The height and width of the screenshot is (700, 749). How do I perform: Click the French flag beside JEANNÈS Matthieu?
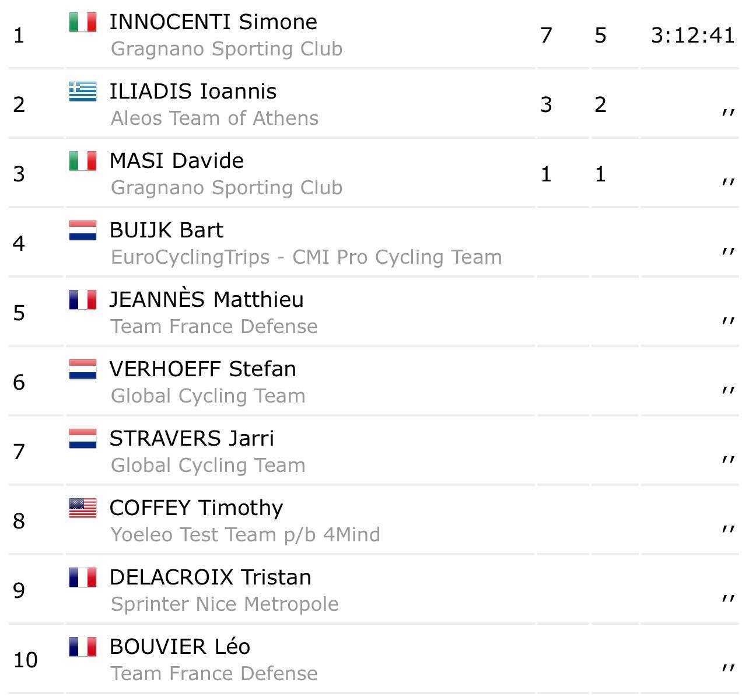82,300
